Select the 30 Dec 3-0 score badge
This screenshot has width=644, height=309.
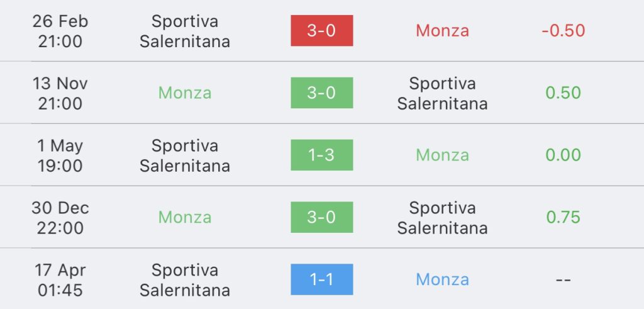321,217
